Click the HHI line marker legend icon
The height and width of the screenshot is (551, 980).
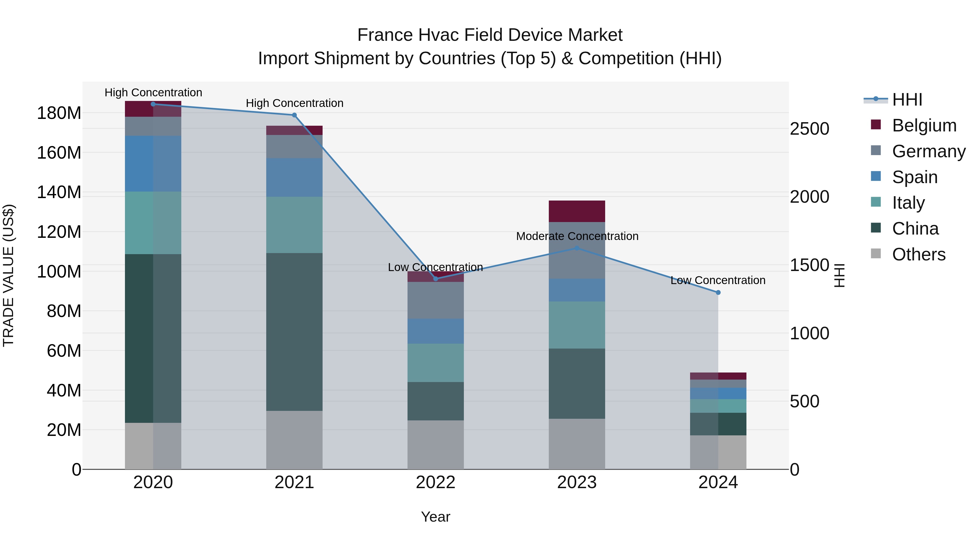[x=876, y=99]
